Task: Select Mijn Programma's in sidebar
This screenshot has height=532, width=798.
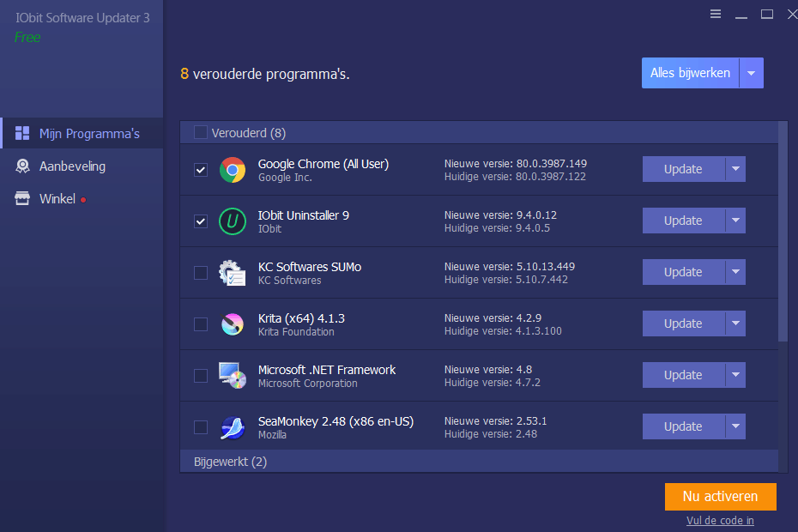Action: [82, 133]
